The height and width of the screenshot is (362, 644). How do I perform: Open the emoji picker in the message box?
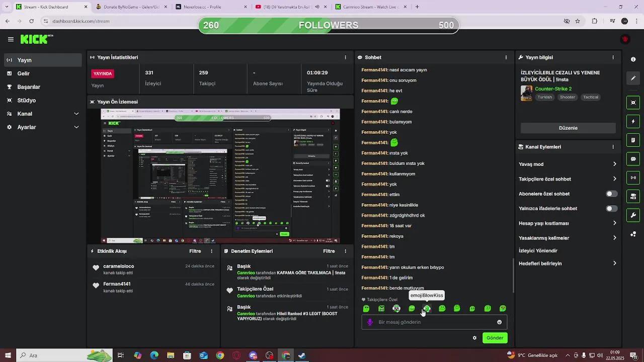tap(499, 322)
